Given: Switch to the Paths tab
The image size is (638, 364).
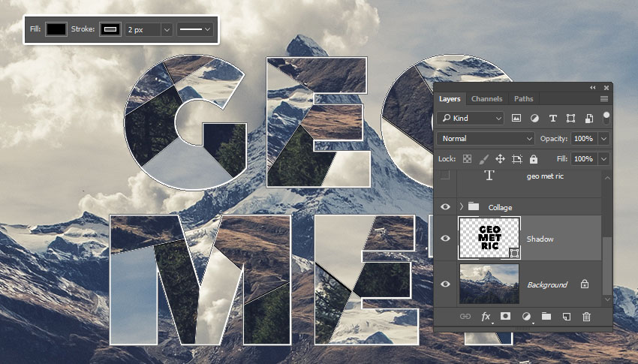Looking at the screenshot, I should tap(524, 99).
